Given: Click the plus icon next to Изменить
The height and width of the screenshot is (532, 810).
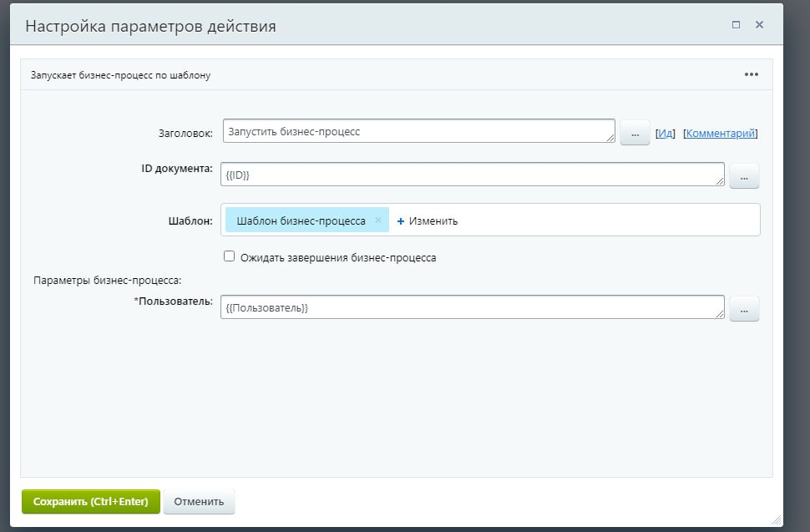Looking at the screenshot, I should click(x=401, y=221).
